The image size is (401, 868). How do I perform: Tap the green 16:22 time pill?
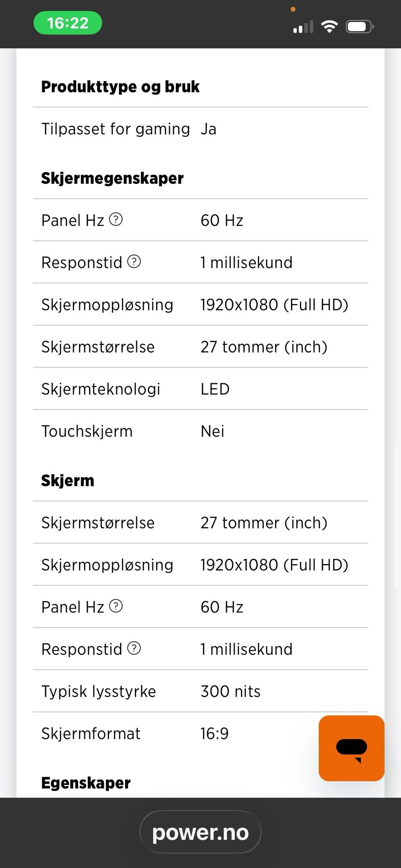click(68, 23)
